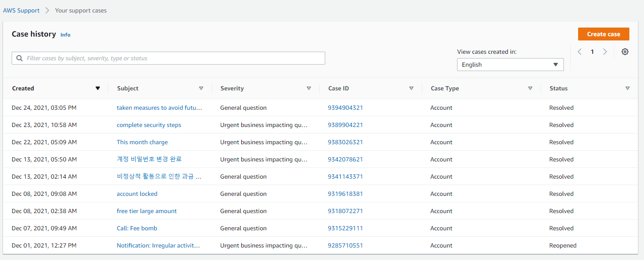Open the 'Call: Fee bomb' case
The image size is (644, 260).
137,228
